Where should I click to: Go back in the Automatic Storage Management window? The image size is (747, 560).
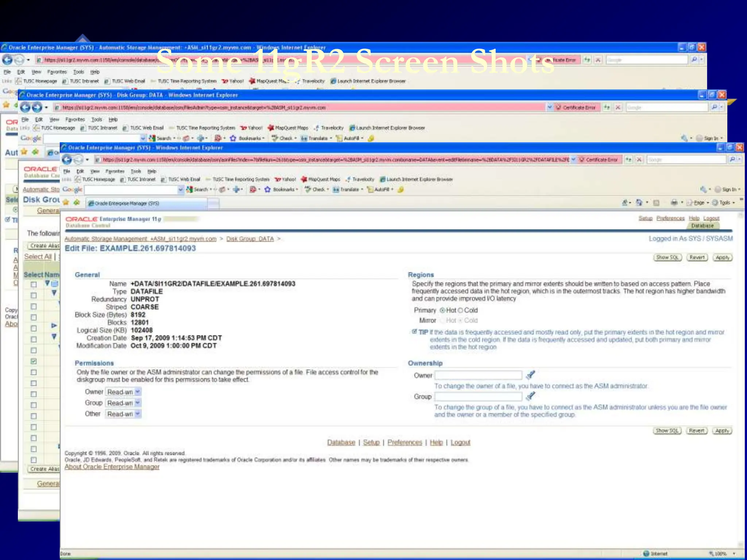(7, 59)
